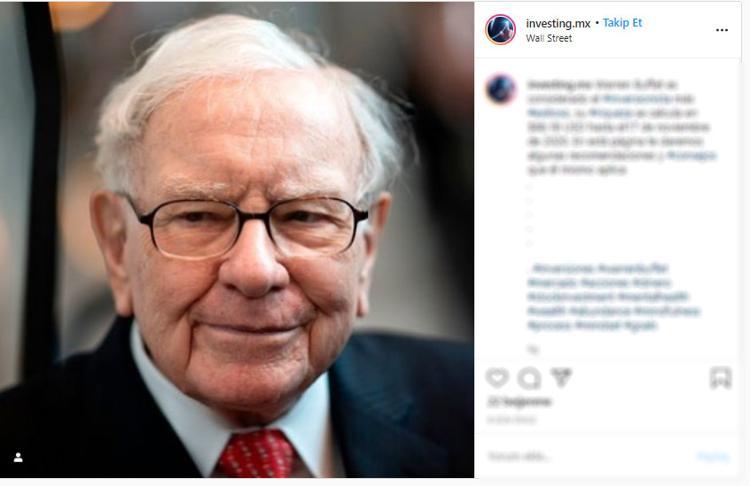Share the post using the paper-plane icon
The height and width of the screenshot is (486, 750).
561,377
